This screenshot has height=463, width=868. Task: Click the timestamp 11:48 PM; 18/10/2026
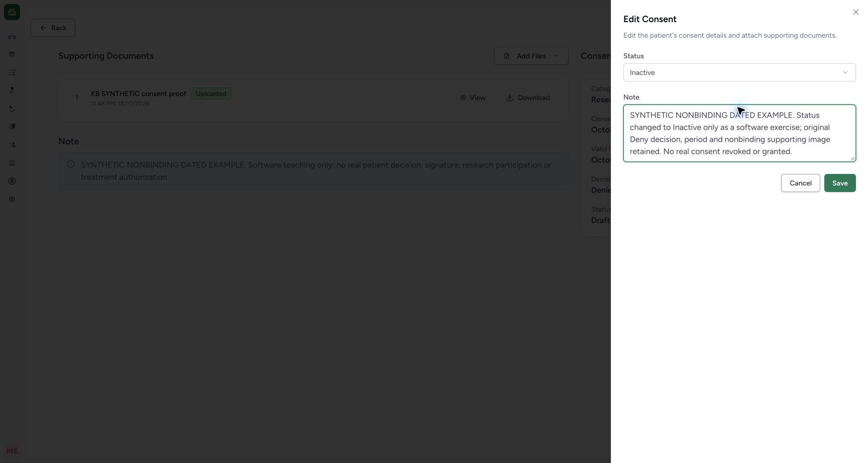pyautogui.click(x=120, y=104)
